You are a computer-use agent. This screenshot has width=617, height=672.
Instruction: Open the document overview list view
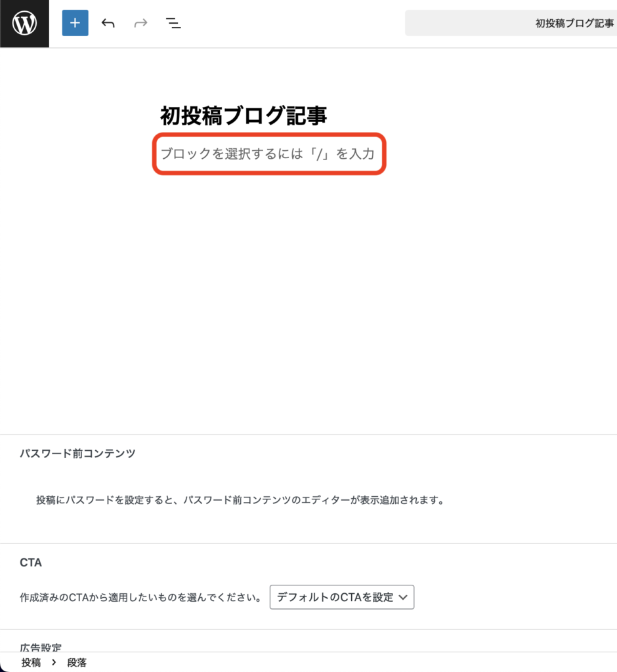tap(173, 24)
